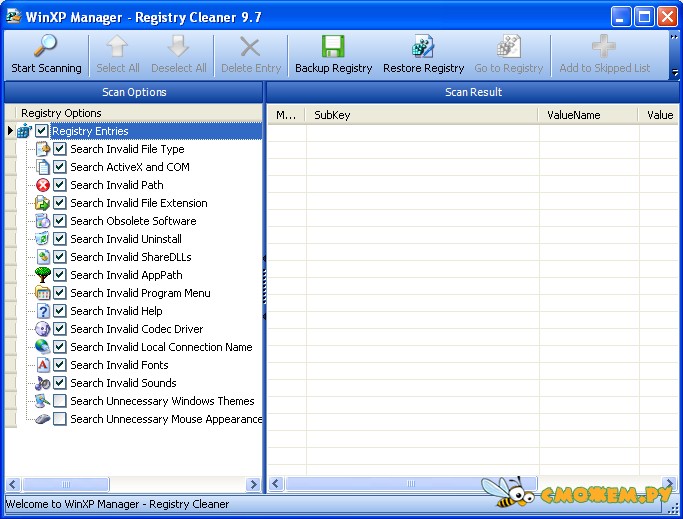
Task: Click the Select All arrow icon
Action: point(117,46)
